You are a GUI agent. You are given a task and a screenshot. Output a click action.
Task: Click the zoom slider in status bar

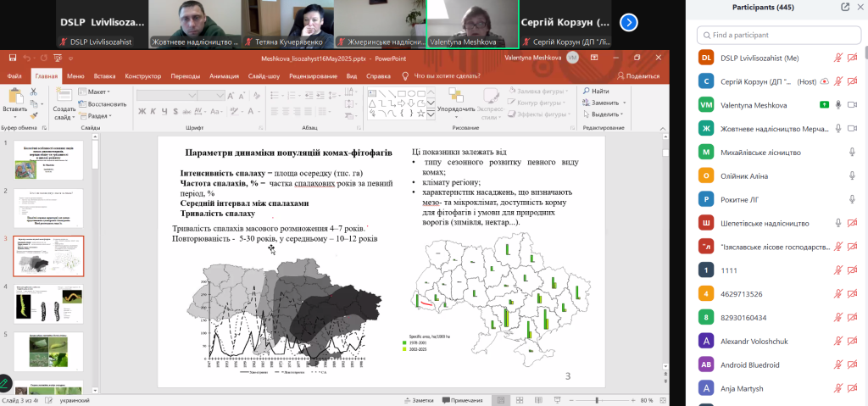597,400
